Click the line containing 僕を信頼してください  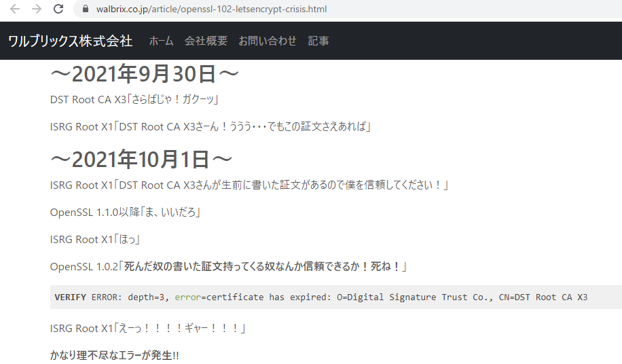coord(249,185)
